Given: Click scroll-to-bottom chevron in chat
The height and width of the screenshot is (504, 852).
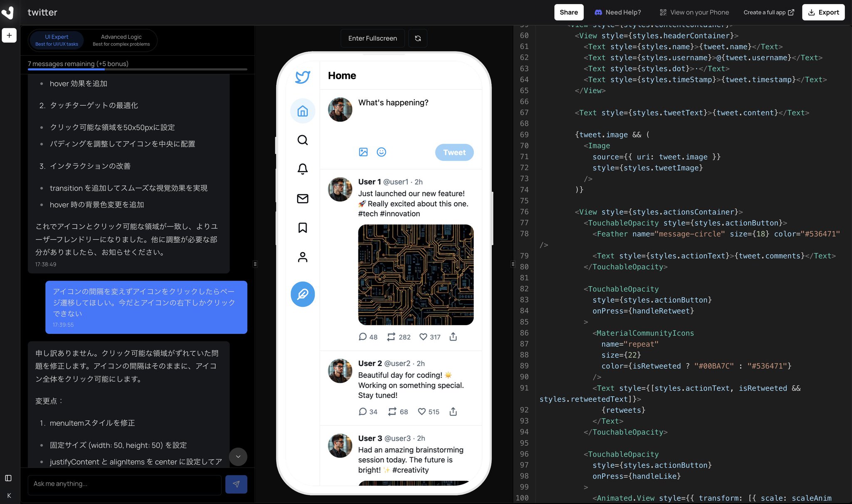Looking at the screenshot, I should pos(238,457).
